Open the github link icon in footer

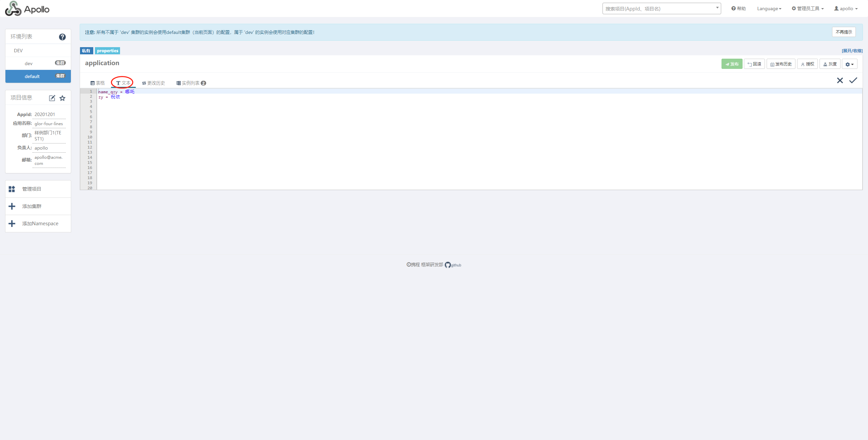point(448,265)
